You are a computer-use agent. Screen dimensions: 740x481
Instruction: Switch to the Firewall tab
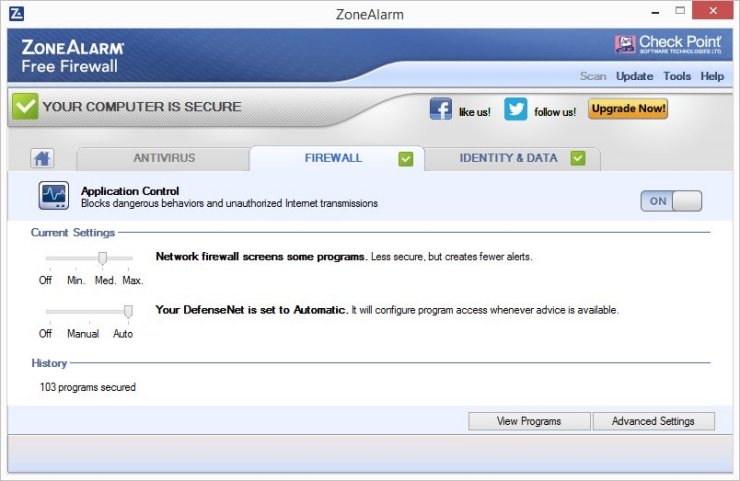[x=337, y=158]
